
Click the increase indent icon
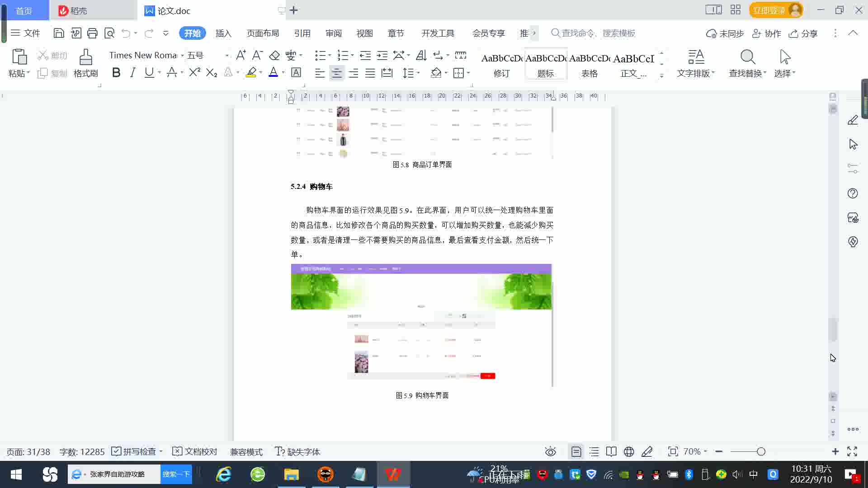tap(382, 55)
